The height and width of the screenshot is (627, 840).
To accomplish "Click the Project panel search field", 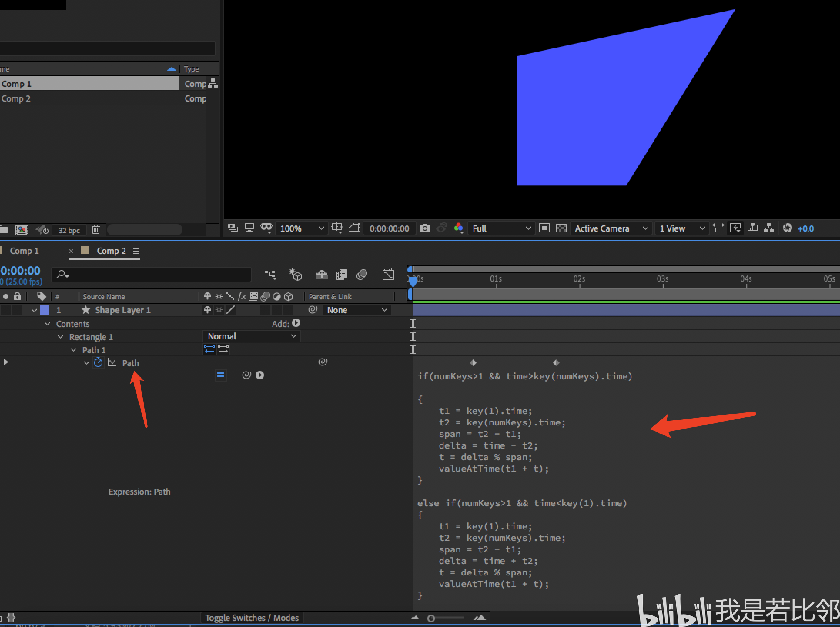I will [107, 48].
